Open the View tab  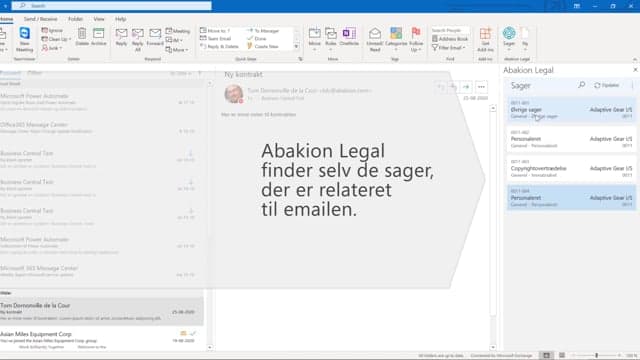pos(99,19)
